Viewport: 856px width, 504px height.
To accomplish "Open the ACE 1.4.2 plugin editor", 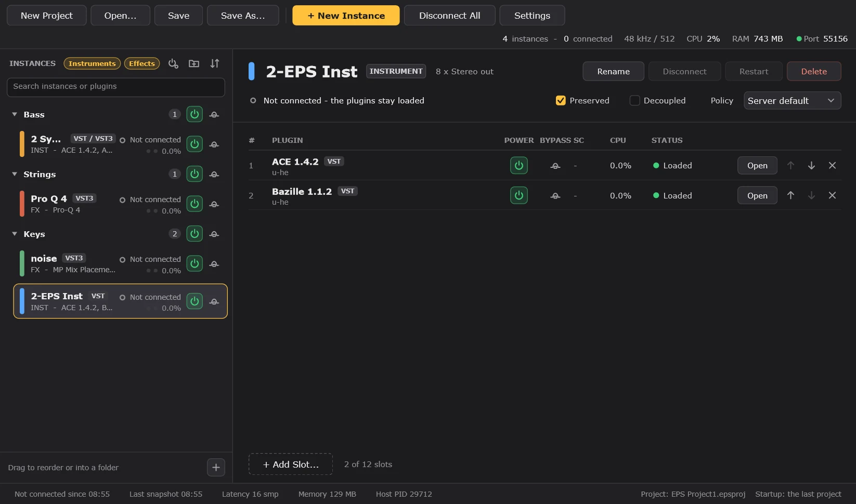I will point(757,165).
